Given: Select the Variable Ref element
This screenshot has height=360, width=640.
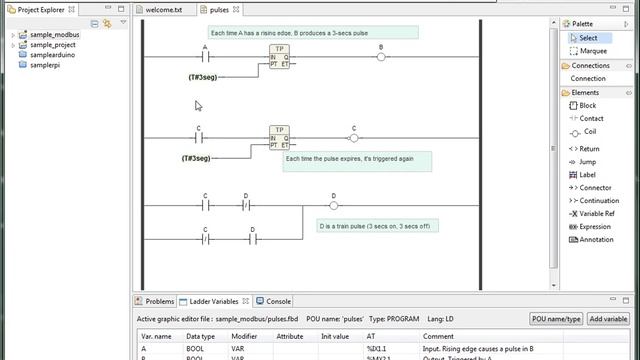Looking at the screenshot, I should click(591, 213).
